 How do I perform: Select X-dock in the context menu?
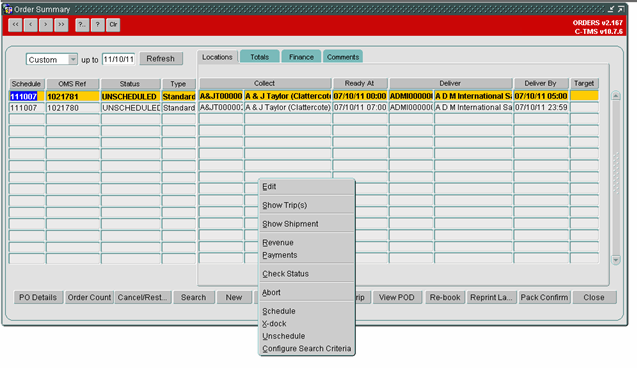[307, 324]
